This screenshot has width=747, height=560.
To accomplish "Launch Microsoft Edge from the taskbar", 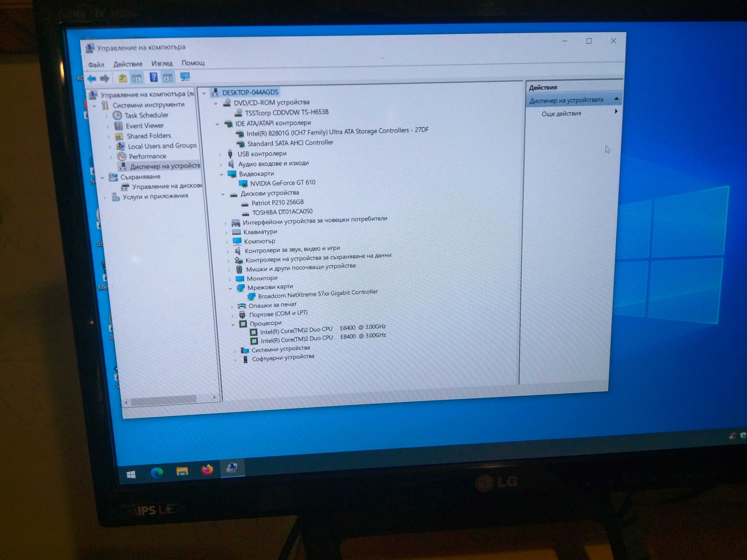I will coord(157,473).
